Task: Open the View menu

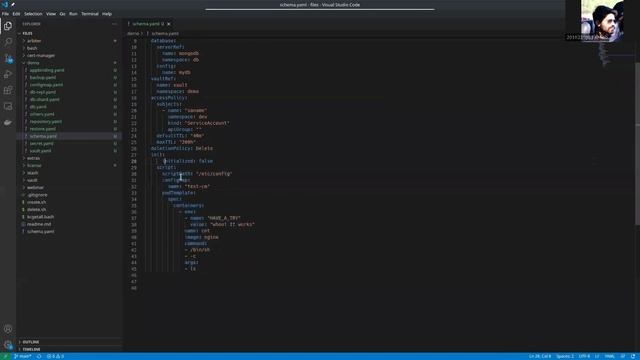Action: click(51, 14)
